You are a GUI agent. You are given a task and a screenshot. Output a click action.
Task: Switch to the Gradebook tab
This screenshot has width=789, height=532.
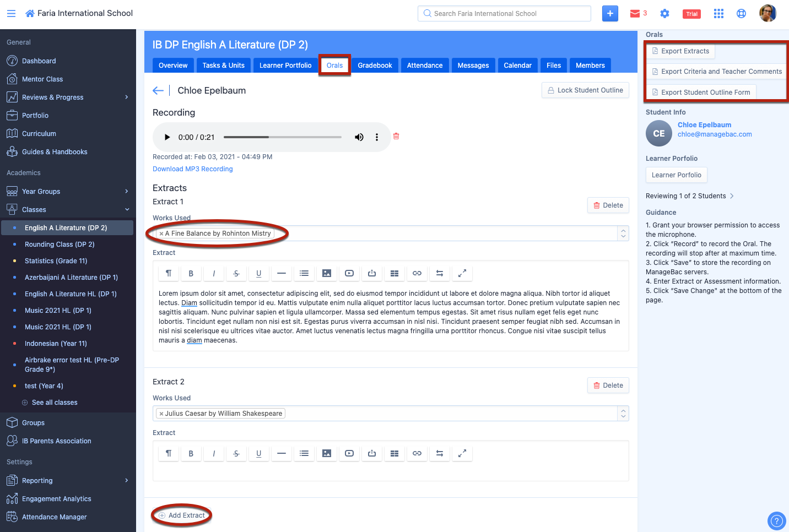pyautogui.click(x=375, y=66)
